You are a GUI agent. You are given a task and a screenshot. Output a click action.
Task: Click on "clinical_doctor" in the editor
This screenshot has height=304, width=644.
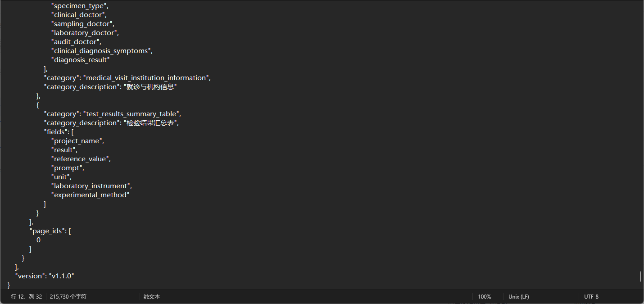click(78, 15)
